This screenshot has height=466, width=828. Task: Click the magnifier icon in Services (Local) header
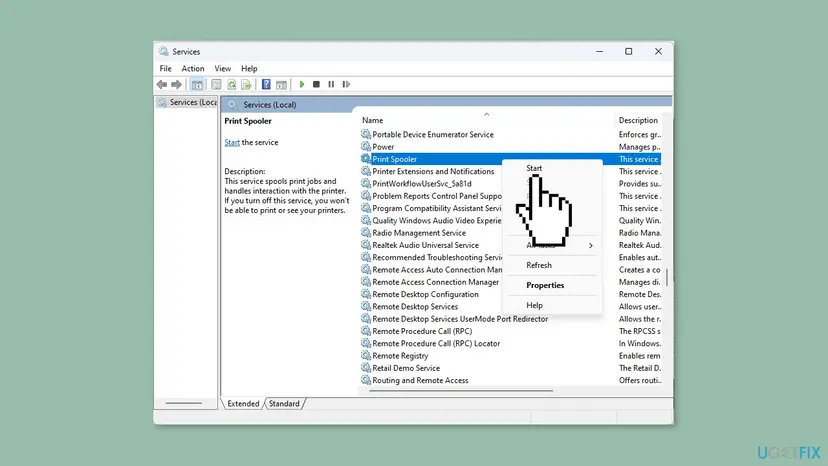(232, 105)
